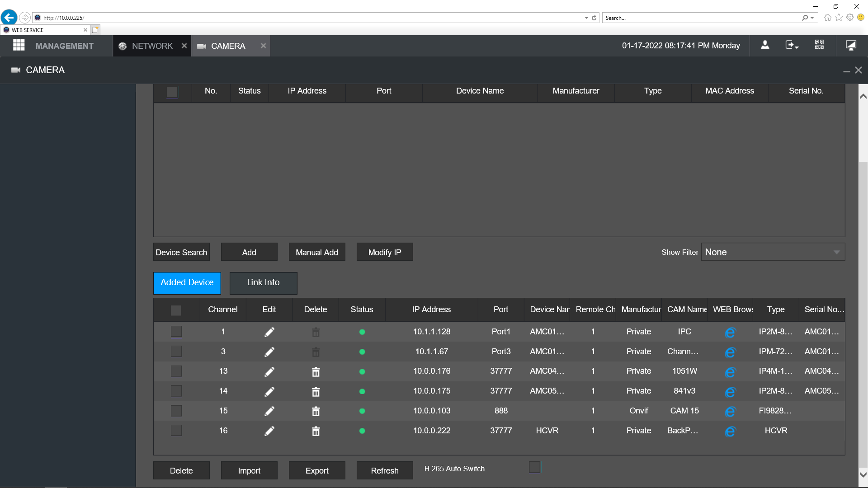
Task: Click the Export button
Action: [317, 470]
